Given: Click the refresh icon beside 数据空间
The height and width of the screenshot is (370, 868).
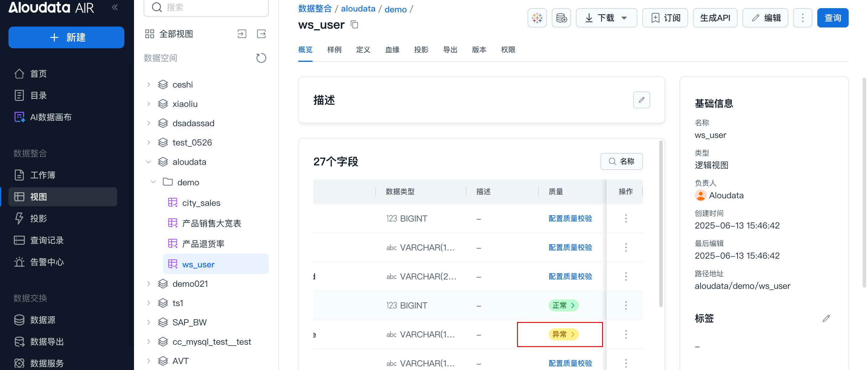Looking at the screenshot, I should pos(261,58).
